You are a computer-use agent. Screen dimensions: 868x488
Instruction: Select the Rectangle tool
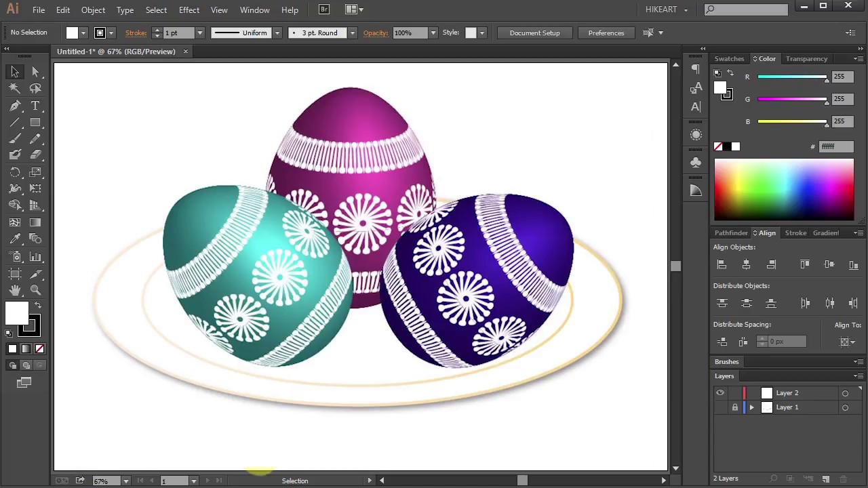35,123
